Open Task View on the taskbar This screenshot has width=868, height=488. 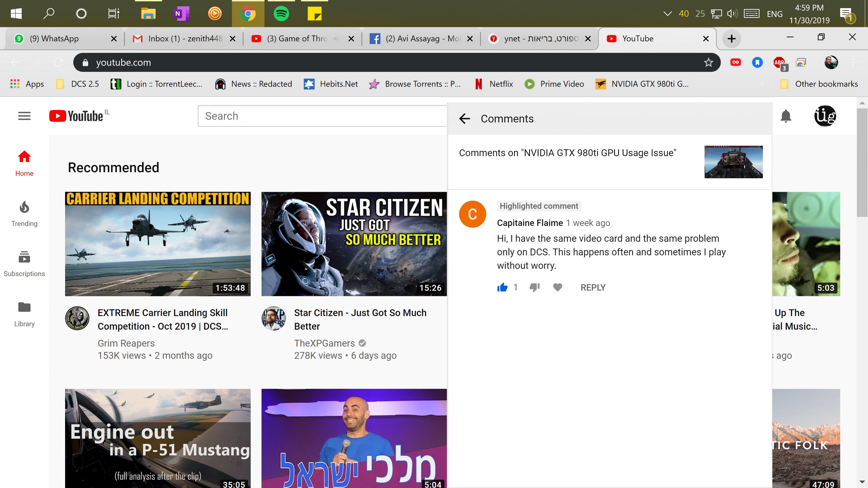pyautogui.click(x=114, y=14)
